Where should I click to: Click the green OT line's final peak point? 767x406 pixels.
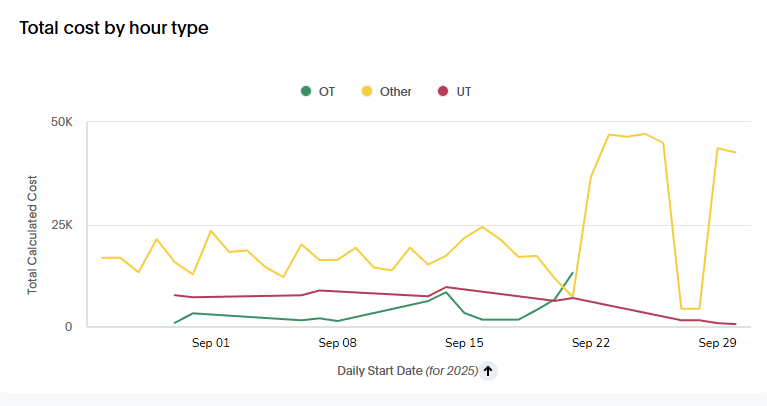point(573,272)
